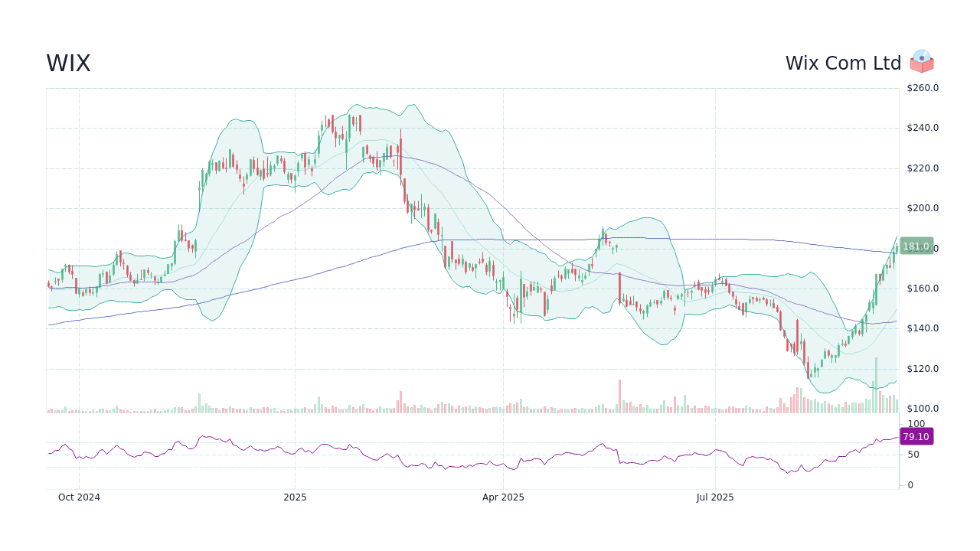Toggle the volume bars display
The image size is (980, 551).
(x=459, y=404)
